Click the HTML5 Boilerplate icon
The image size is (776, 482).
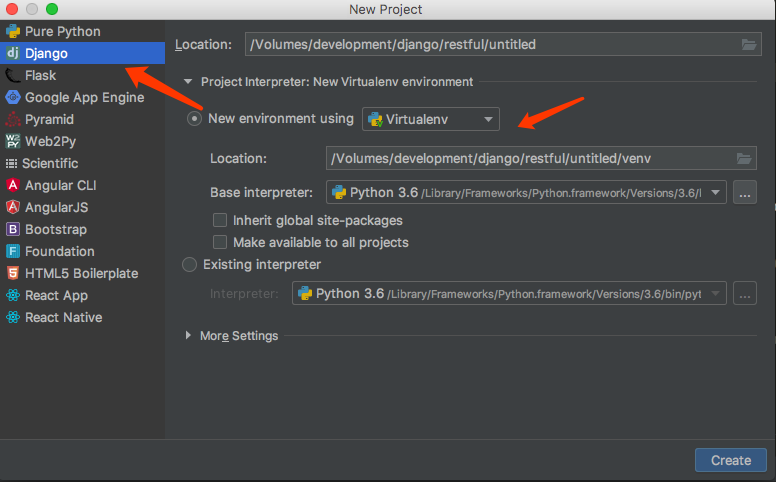(x=12, y=273)
